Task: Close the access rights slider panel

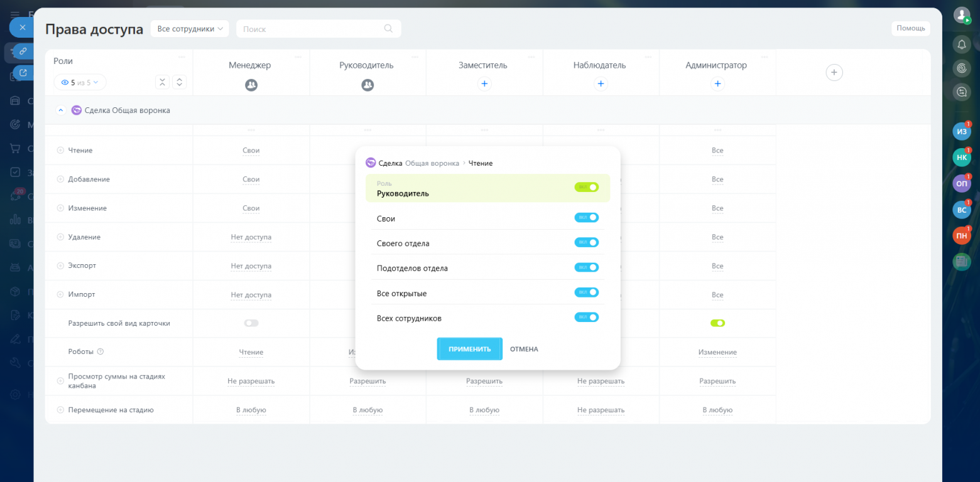Action: [x=22, y=28]
